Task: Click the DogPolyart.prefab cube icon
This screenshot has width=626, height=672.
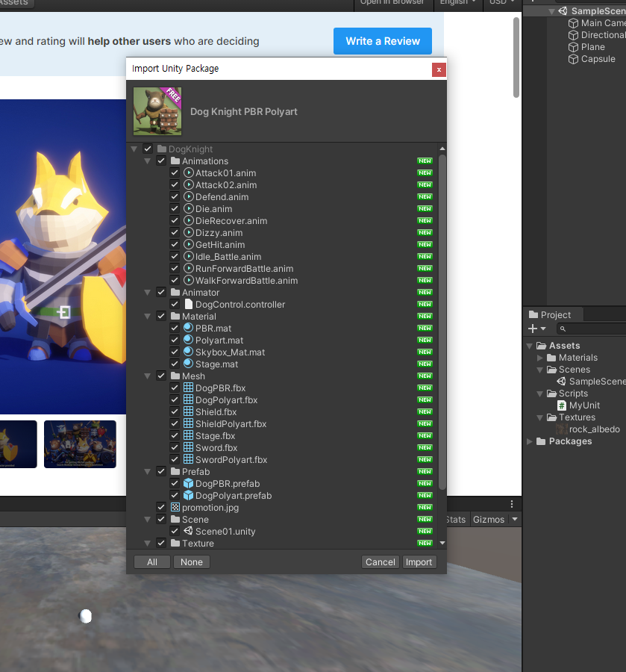Action: 189,496
